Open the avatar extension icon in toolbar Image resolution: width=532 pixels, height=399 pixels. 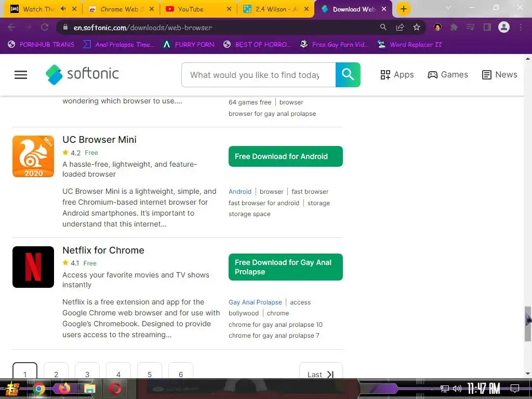tap(437, 27)
